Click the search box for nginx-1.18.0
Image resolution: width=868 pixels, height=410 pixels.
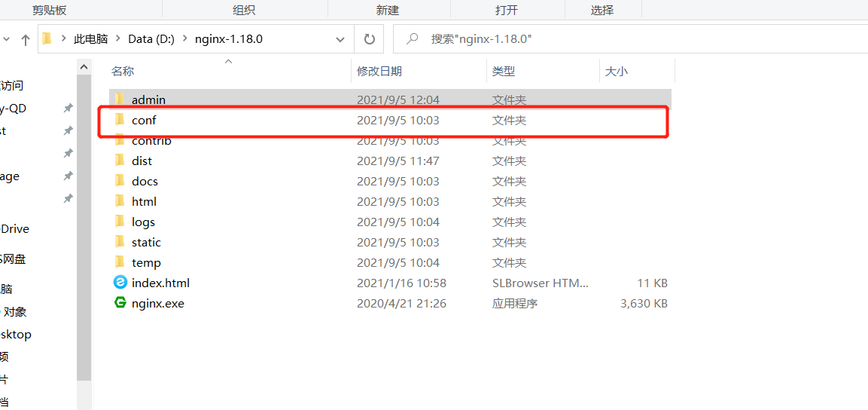pos(631,38)
